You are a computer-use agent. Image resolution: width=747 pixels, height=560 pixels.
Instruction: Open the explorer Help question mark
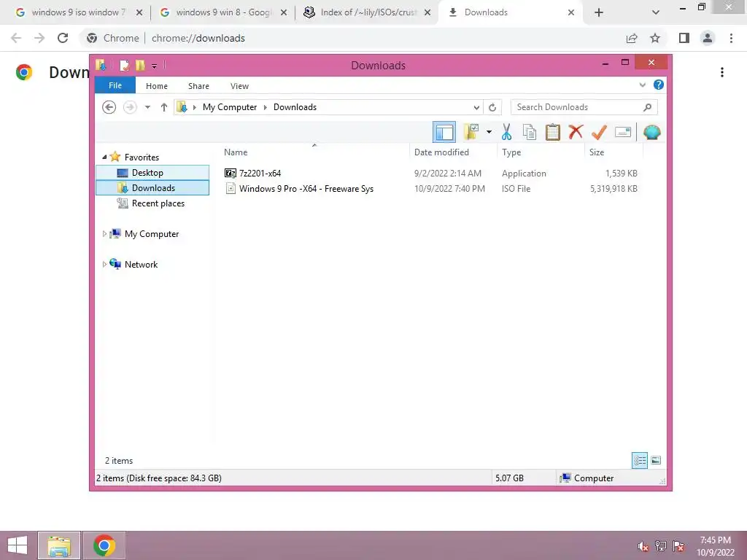[659, 85]
